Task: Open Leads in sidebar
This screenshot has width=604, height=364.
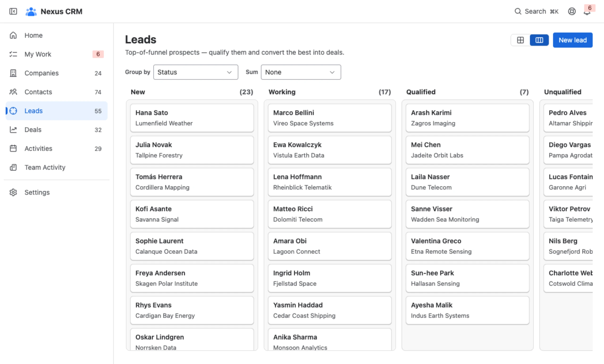Action: (56, 111)
